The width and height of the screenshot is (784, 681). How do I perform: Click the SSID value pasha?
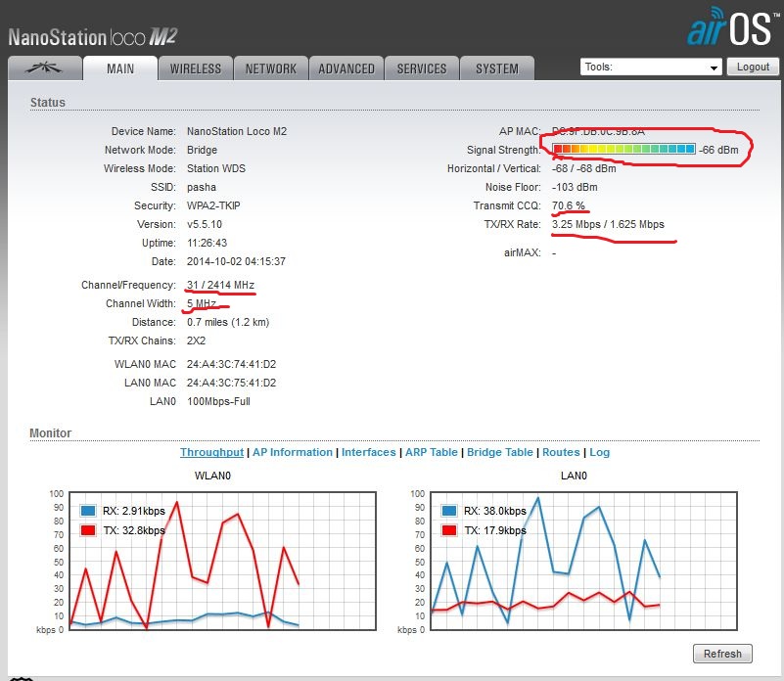(202, 187)
